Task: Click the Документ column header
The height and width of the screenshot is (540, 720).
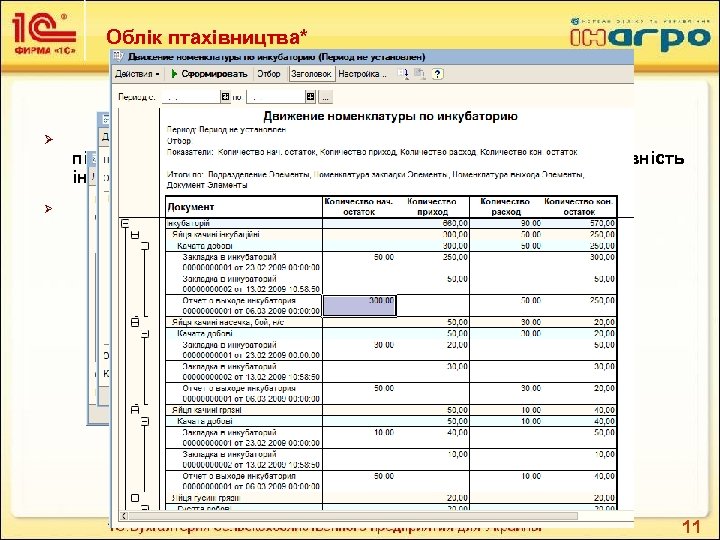Action: 244,207
